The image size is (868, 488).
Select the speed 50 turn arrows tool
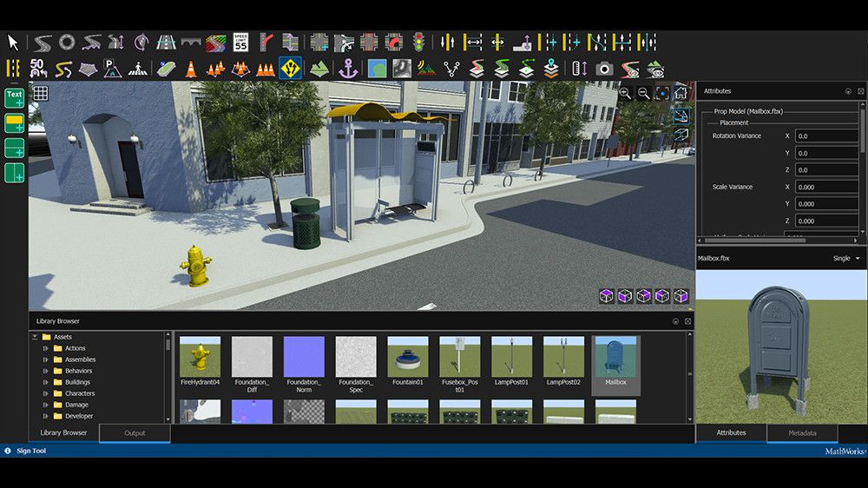37,69
